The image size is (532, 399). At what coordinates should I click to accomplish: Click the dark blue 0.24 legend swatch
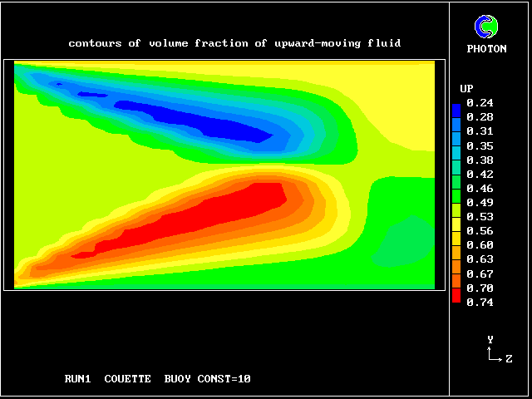click(456, 109)
